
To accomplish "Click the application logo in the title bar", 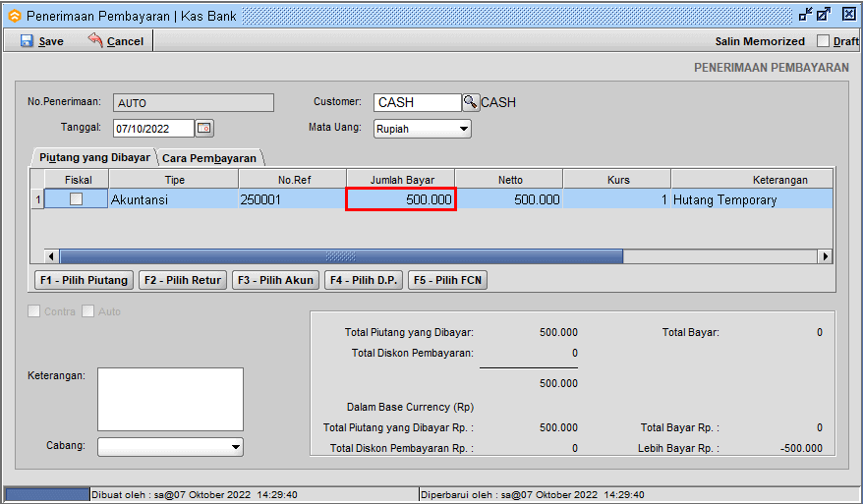I will click(x=15, y=16).
